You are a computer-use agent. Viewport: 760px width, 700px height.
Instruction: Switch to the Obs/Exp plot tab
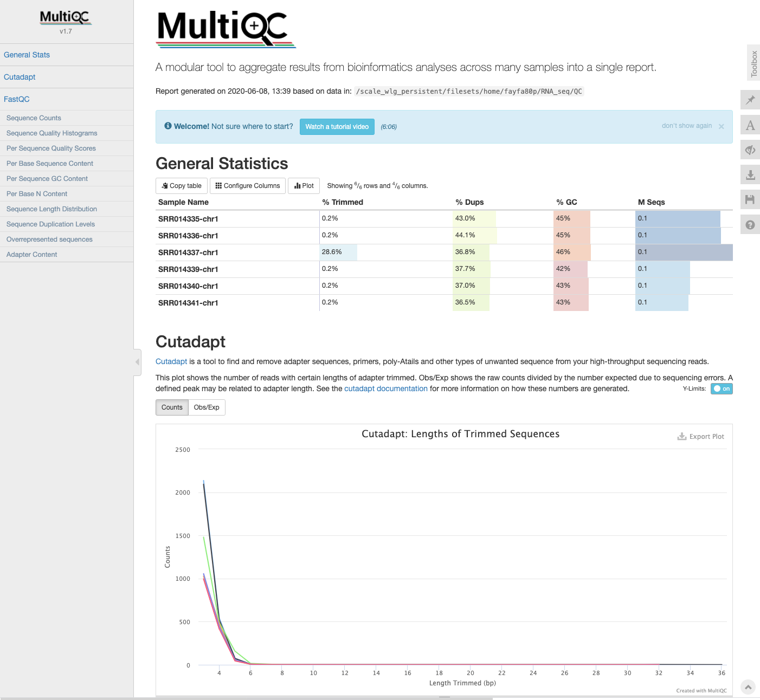tap(207, 407)
